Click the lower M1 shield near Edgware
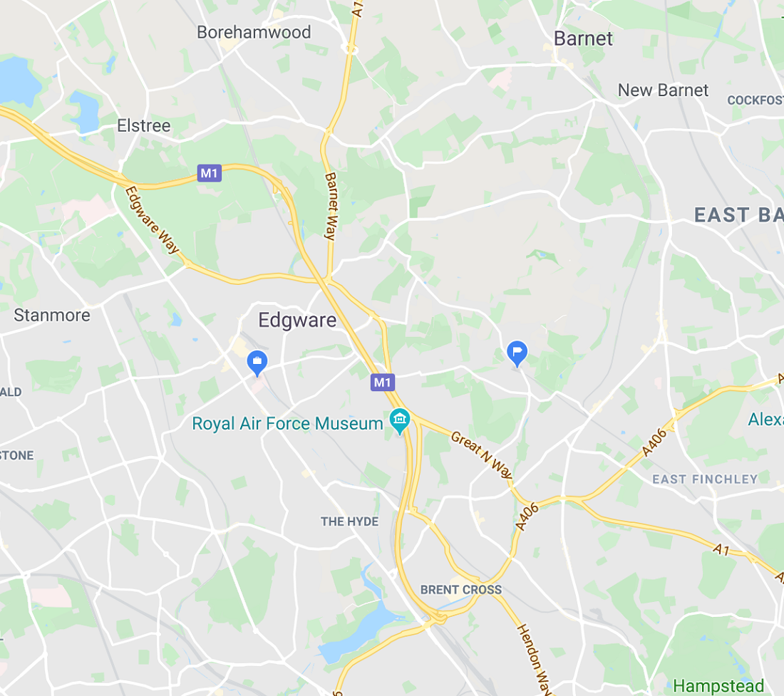The width and height of the screenshot is (784, 696). coord(383,383)
